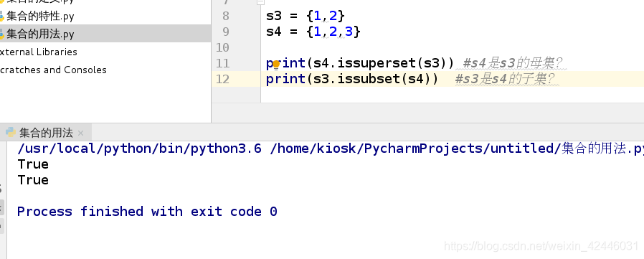Viewport: 644px width, 259px height.
Task: Click the comment '#s3是s4的子集?'
Action: pyautogui.click(x=505, y=79)
